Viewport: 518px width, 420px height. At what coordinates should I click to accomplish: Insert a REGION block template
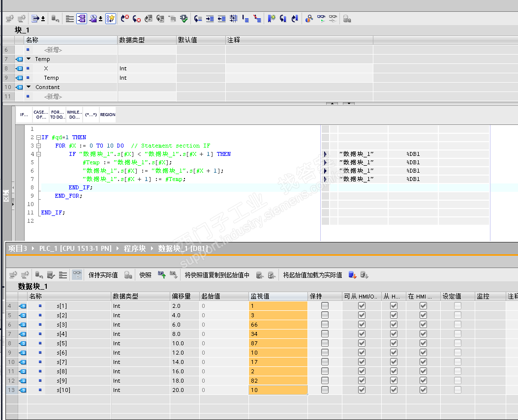click(107, 115)
